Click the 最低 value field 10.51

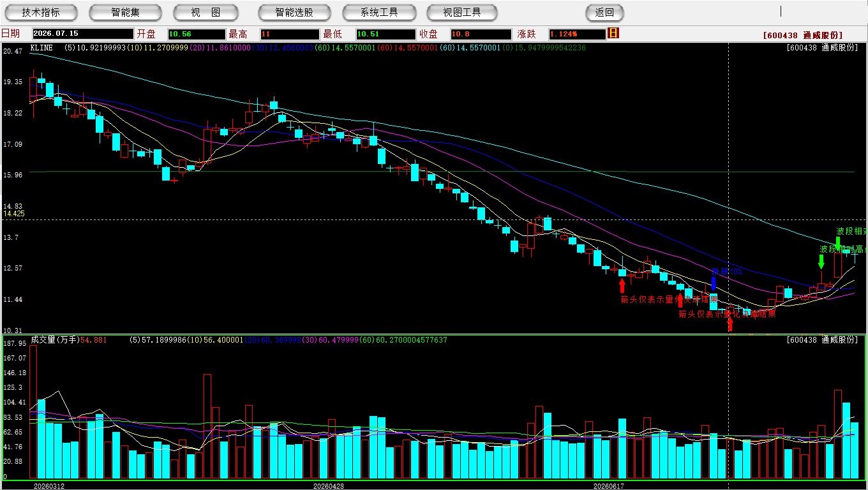[385, 34]
